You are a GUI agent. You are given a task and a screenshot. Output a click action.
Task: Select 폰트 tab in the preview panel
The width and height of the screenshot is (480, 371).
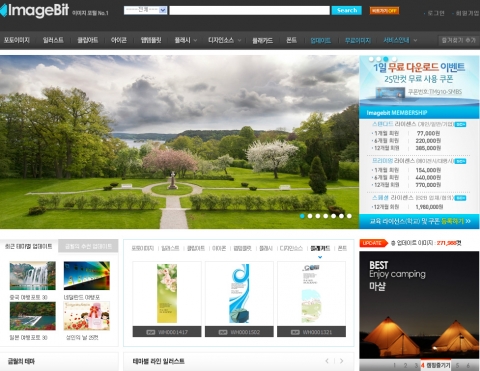(342, 248)
